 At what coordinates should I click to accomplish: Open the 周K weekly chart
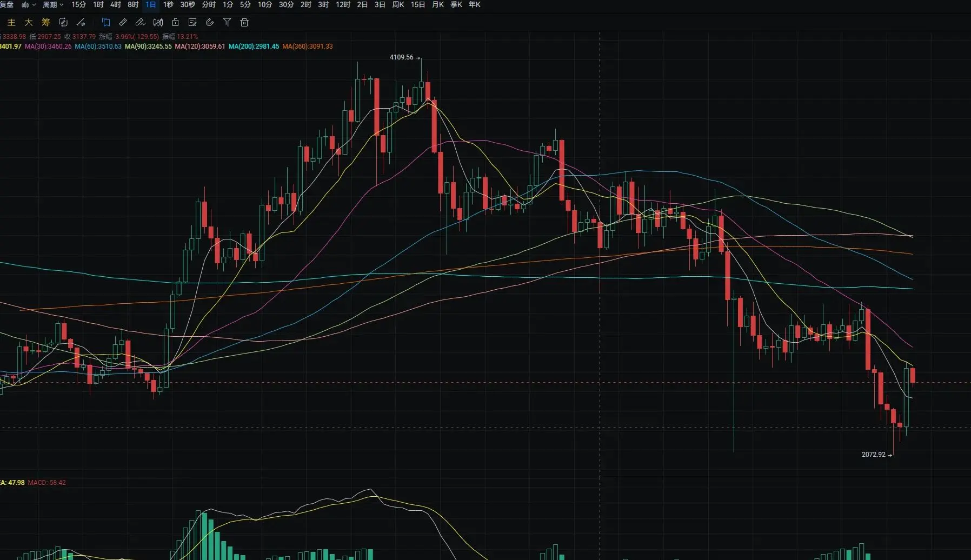(x=398, y=5)
